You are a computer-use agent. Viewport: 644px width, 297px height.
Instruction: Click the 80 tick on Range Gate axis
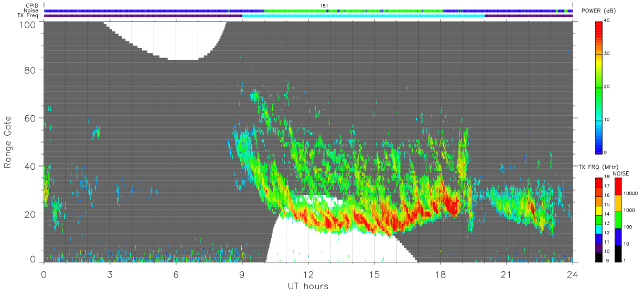29,70
